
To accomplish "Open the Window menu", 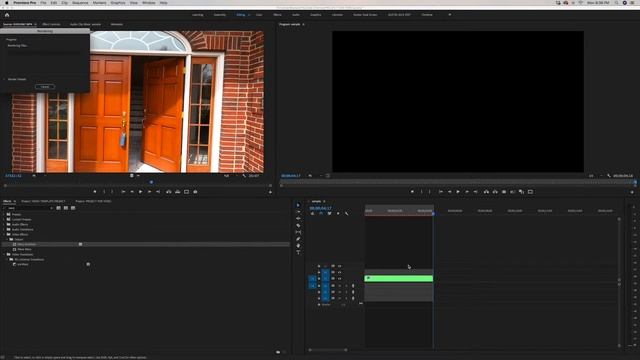I will [x=149, y=3].
